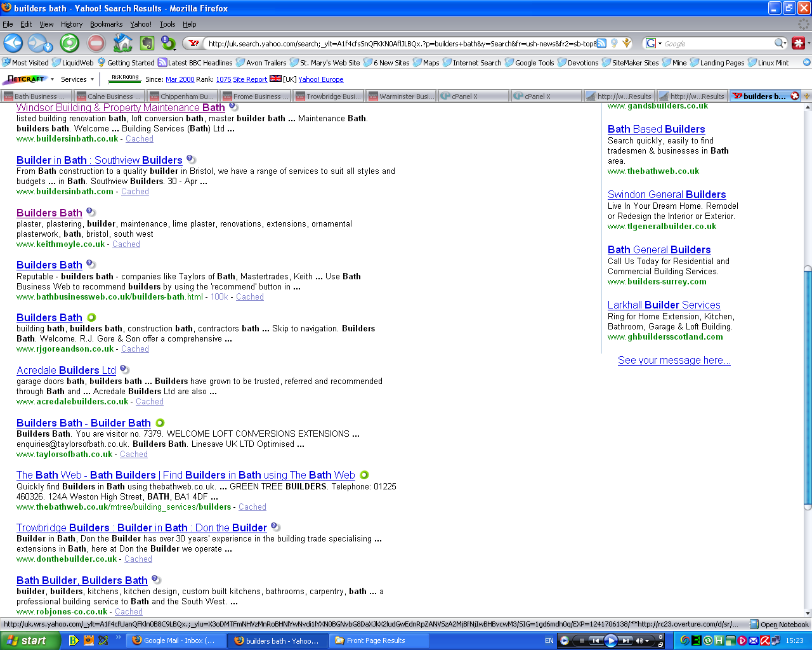Click the Netcraft toolbar logo
The height and width of the screenshot is (650, 812).
[24, 79]
